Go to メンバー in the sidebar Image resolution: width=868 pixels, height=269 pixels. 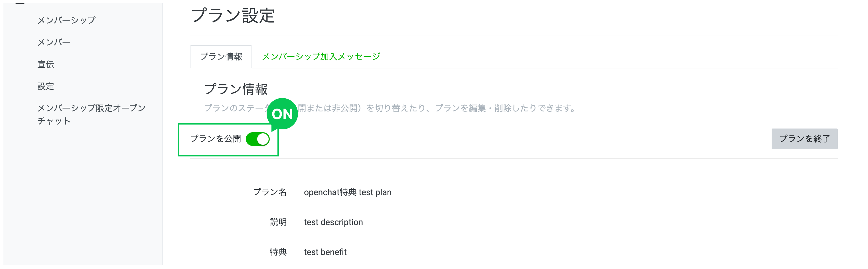(x=54, y=42)
